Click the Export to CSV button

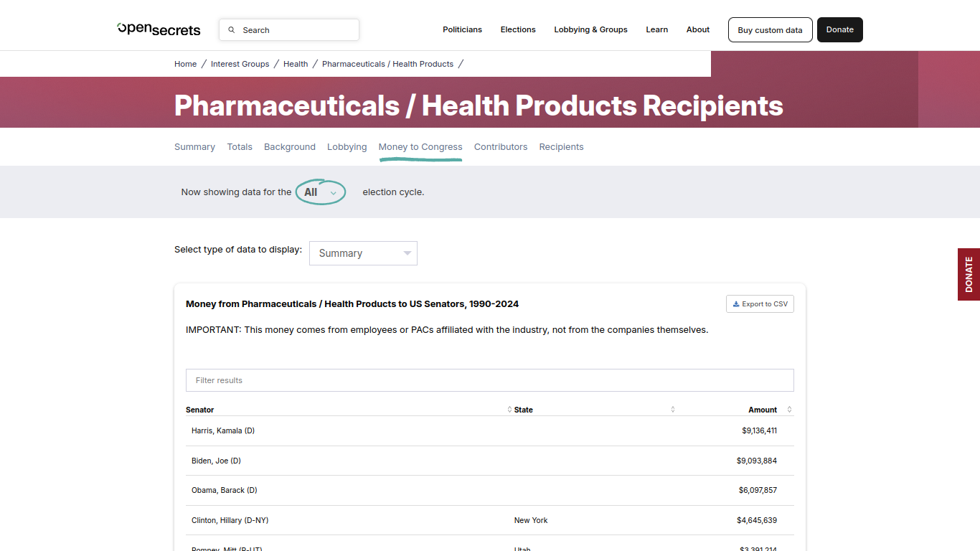coord(760,304)
